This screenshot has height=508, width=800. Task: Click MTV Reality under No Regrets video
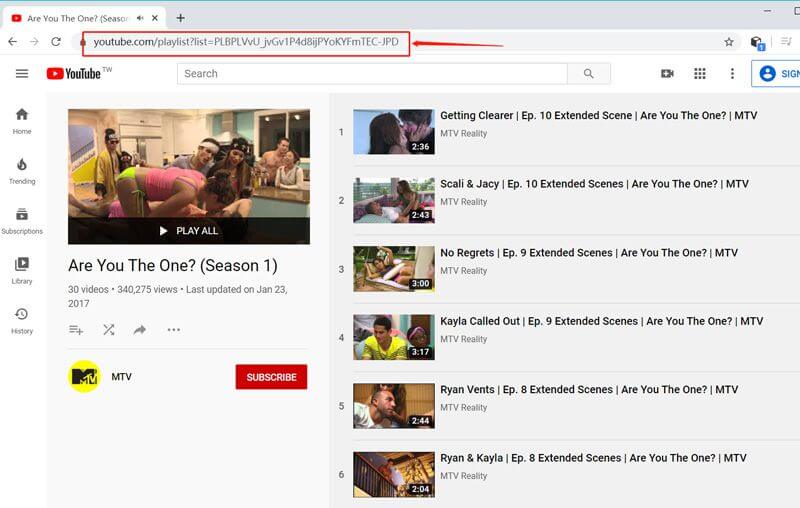(464, 271)
